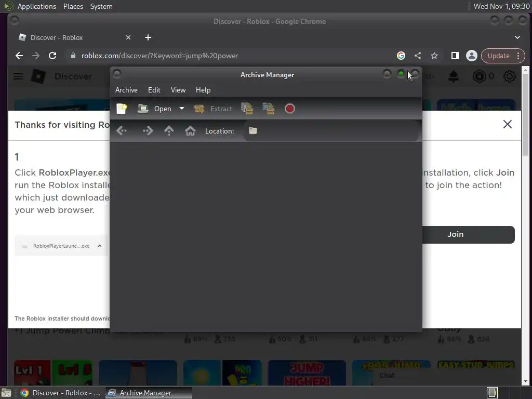Click the Extract toolbar button
The width and height of the screenshot is (532, 399).
pos(213,109)
